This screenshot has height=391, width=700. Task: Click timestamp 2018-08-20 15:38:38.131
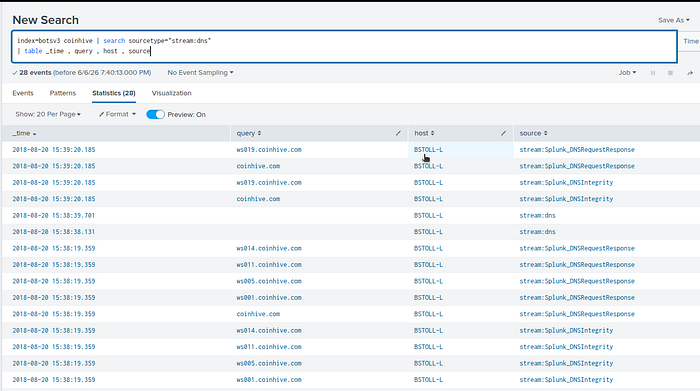tap(54, 232)
